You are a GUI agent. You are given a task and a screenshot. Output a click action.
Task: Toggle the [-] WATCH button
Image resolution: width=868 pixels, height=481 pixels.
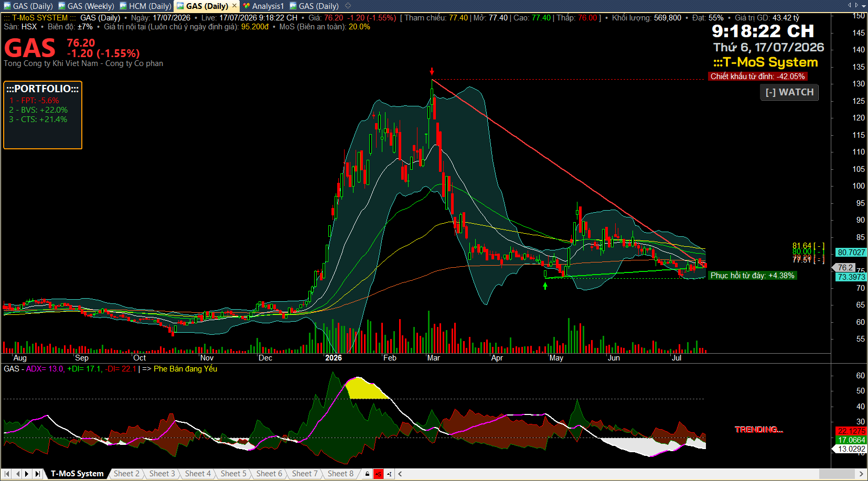click(789, 92)
